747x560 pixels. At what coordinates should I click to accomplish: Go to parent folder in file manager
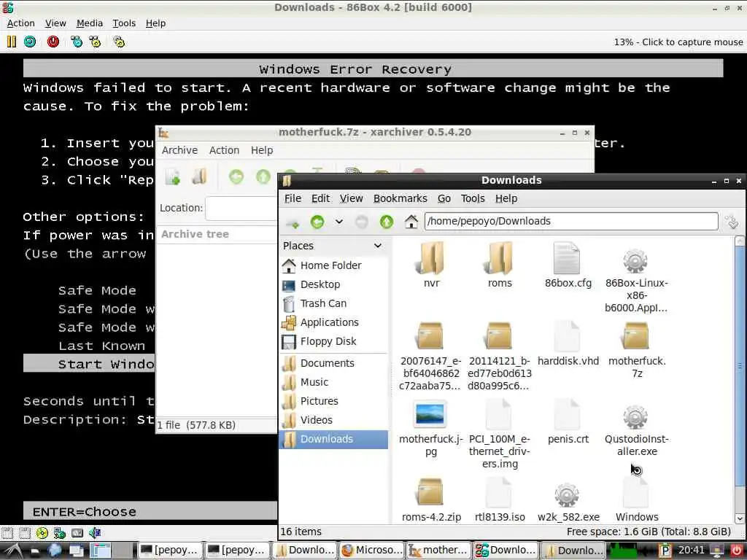point(387,222)
